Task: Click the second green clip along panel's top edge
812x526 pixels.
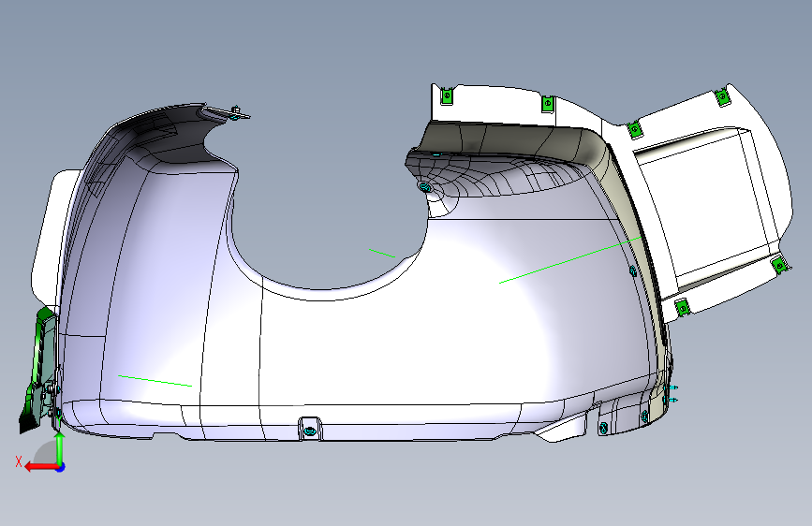Action: click(x=547, y=104)
